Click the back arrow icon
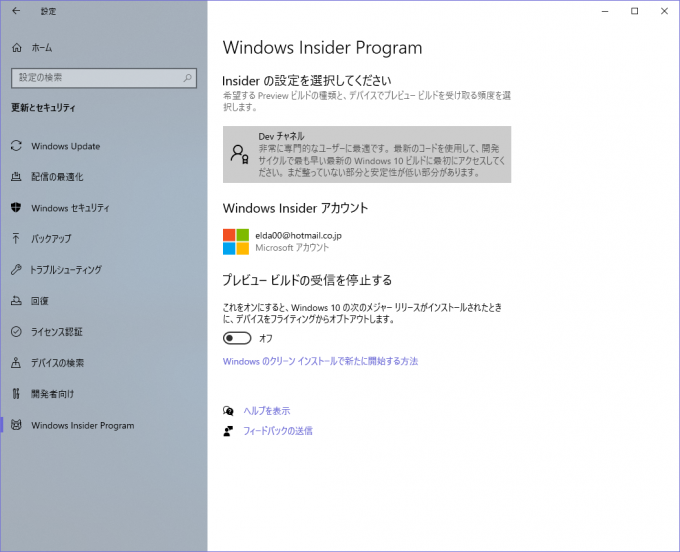Image resolution: width=680 pixels, height=552 pixels. pos(16,11)
